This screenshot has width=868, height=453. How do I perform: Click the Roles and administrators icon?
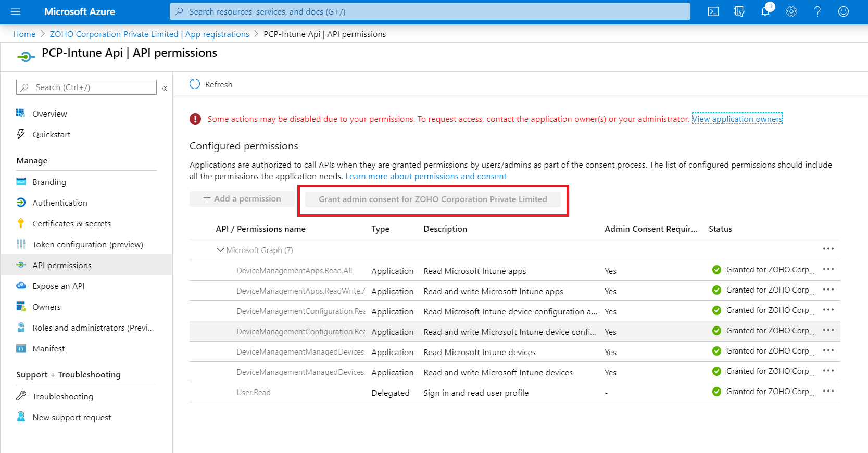(x=21, y=327)
